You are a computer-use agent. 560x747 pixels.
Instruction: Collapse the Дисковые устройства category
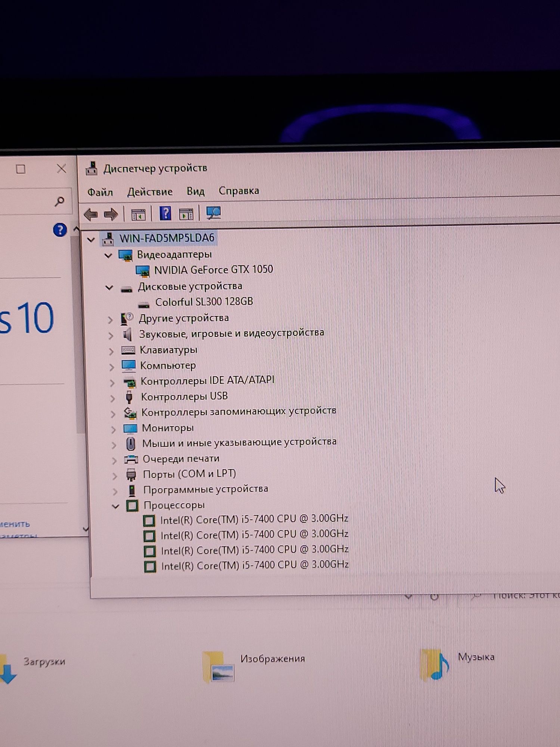tap(109, 288)
